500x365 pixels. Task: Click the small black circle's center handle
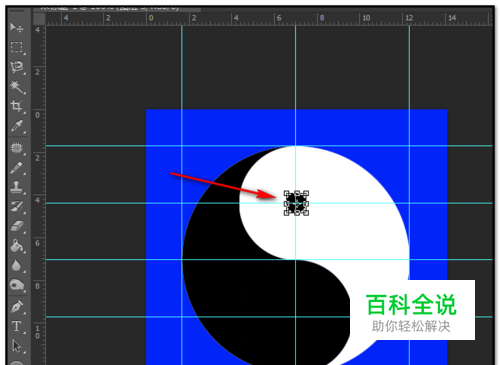pyautogui.click(x=296, y=203)
